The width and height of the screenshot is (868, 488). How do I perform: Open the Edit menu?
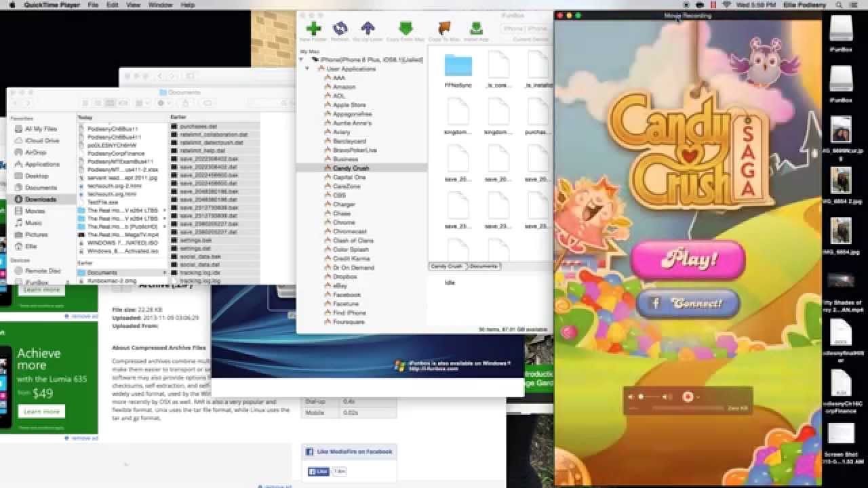click(113, 5)
